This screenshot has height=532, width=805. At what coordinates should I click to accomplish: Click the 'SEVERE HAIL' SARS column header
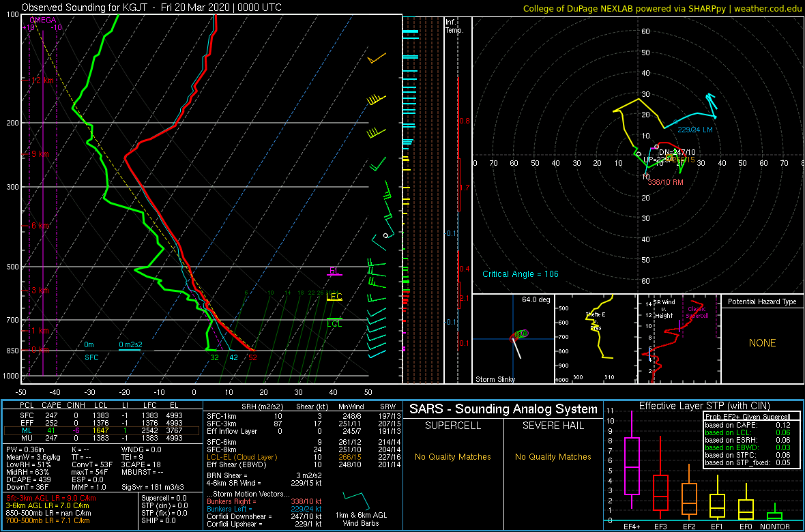coord(553,426)
